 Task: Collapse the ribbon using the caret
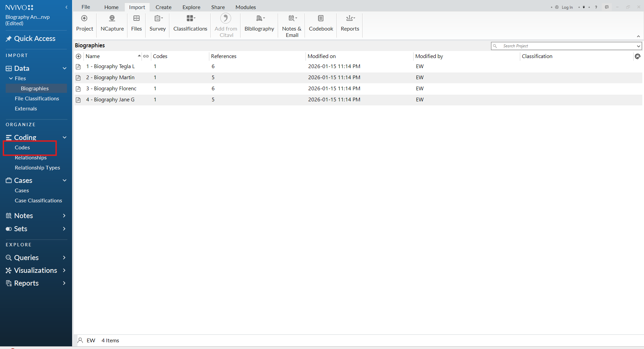coord(638,36)
